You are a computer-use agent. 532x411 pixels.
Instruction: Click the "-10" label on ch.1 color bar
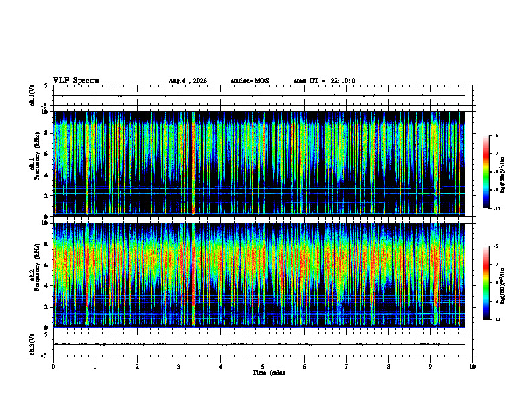[x=497, y=209]
